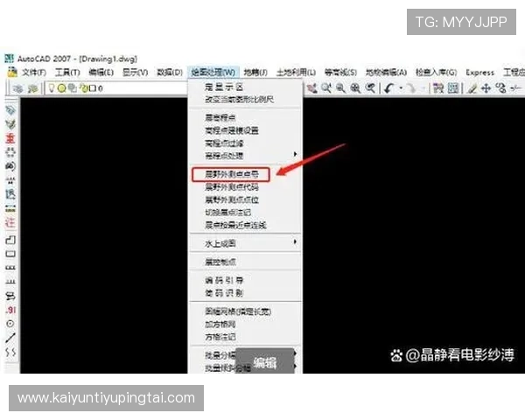Click the .91 elevation point icon
The height and width of the screenshot is (420, 525).
[x=10, y=310]
